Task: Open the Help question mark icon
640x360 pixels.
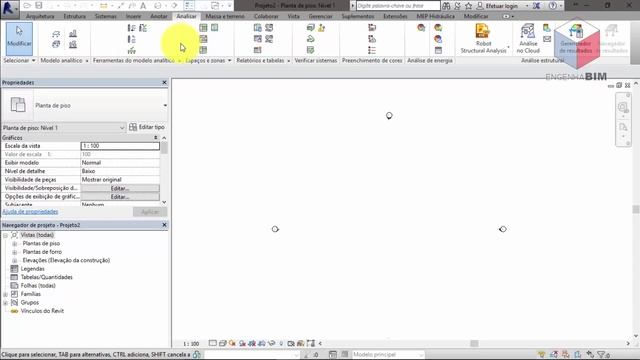Action: [553, 6]
